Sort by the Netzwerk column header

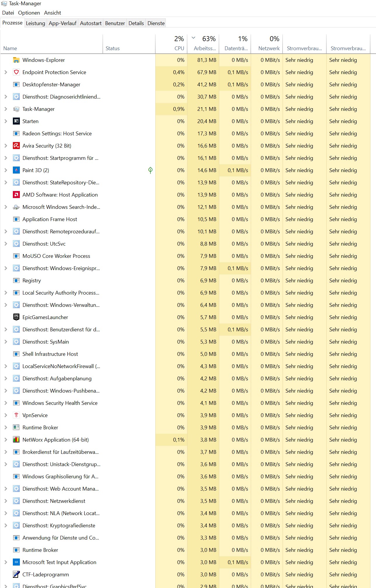[x=267, y=44]
